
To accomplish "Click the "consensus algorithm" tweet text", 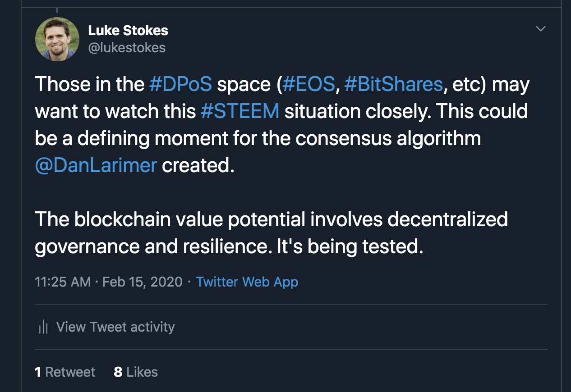I will (x=388, y=139).
